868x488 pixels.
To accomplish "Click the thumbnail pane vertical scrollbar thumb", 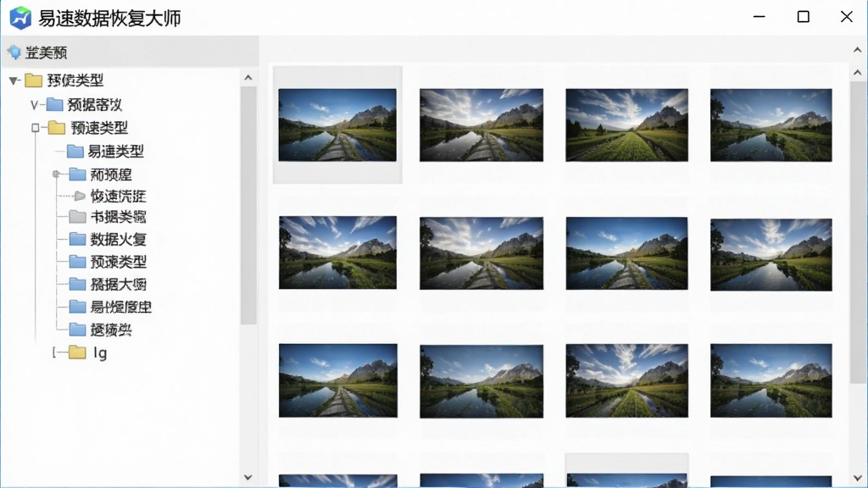I will 859,233.
